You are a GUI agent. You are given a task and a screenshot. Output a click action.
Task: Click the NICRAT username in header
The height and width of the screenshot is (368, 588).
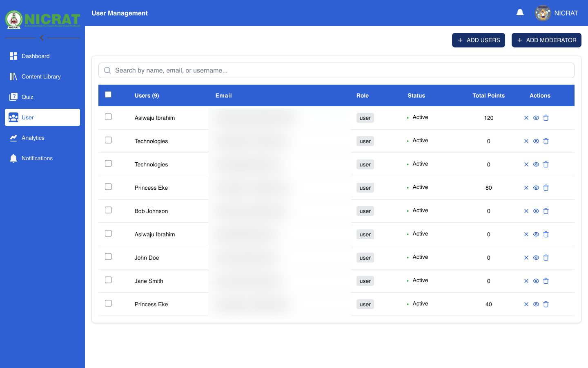tap(566, 13)
